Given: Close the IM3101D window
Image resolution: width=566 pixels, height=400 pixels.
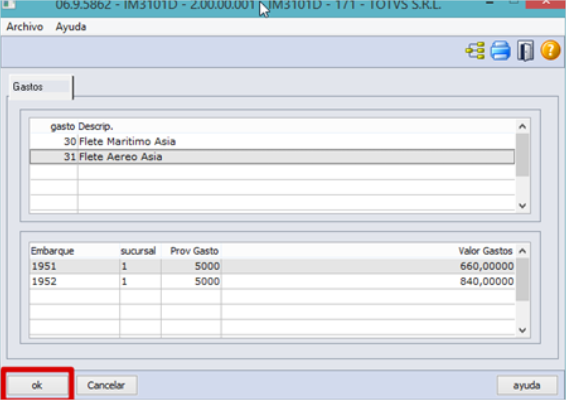Looking at the screenshot, I should coord(545,4).
